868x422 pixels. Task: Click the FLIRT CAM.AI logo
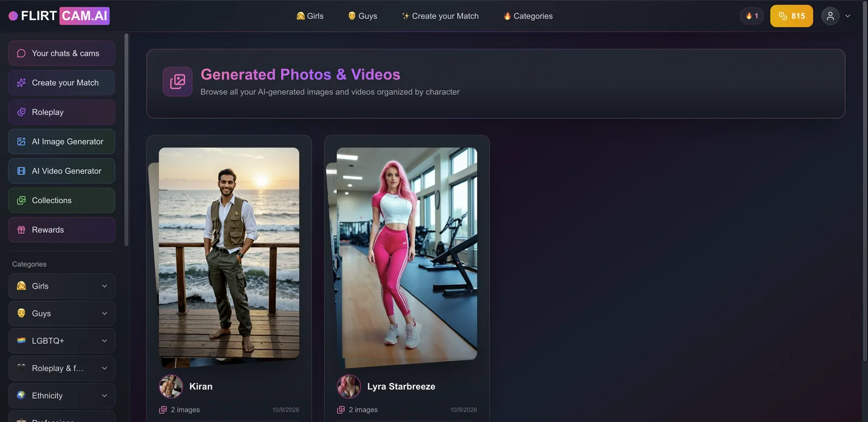point(59,16)
